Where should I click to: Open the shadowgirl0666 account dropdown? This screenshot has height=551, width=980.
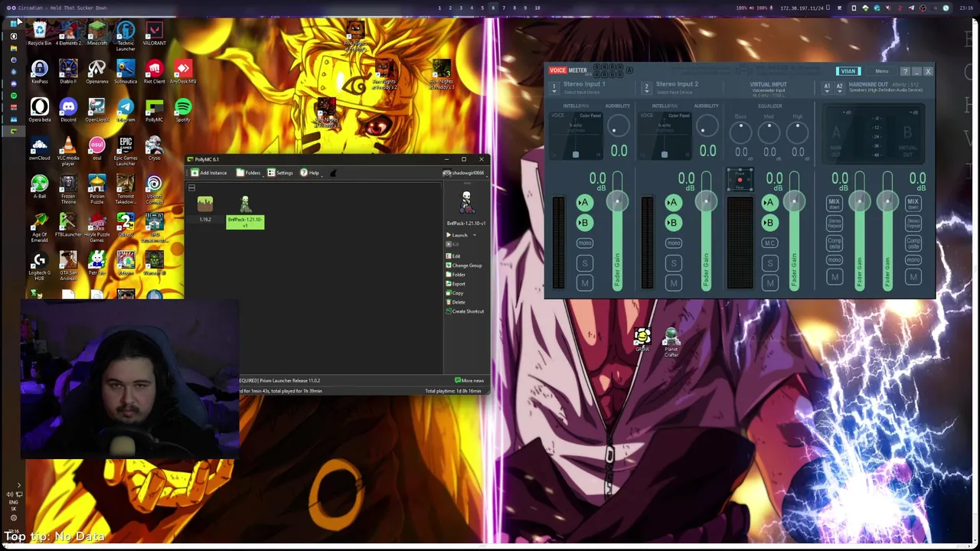pyautogui.click(x=465, y=173)
